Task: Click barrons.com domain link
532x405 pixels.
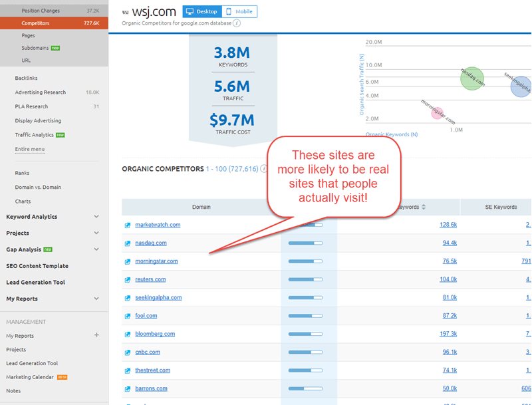Action: 152,388
